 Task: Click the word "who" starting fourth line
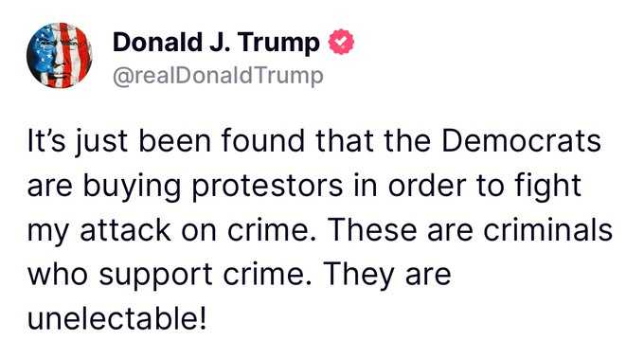click(x=58, y=275)
